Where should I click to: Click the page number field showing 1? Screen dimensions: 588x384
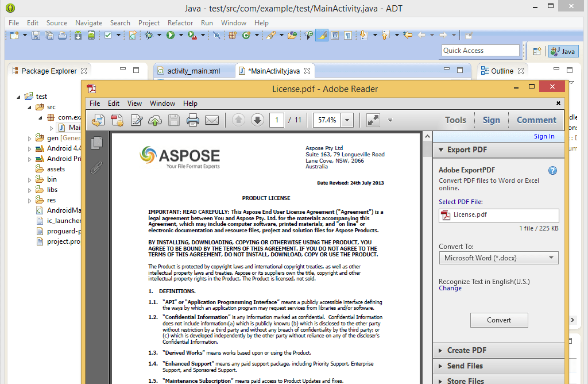277,120
